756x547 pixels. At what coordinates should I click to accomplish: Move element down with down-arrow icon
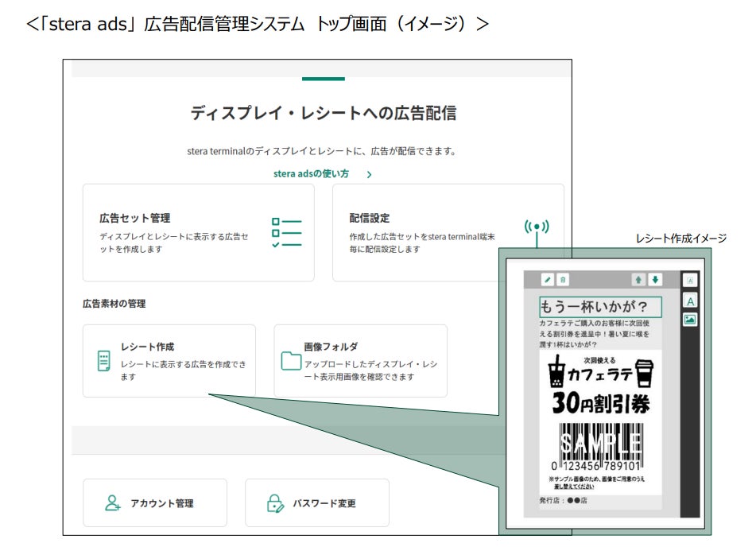655,279
